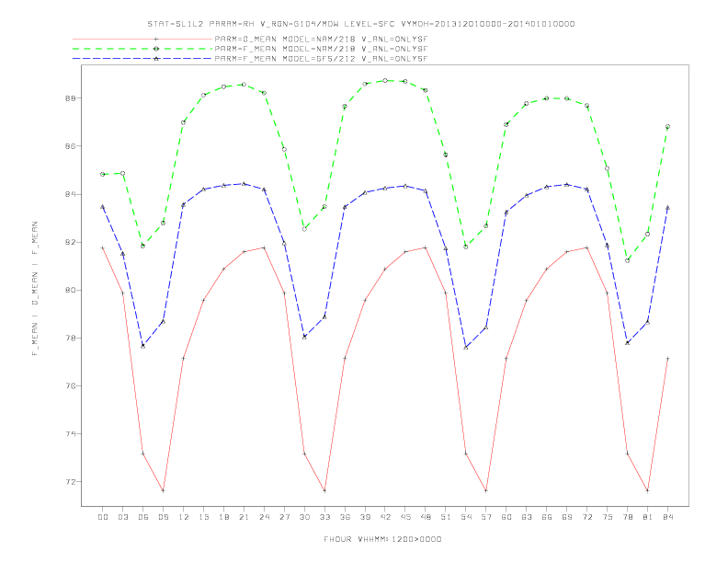Click green curve circle marker at hour 84
Image resolution: width=728 pixels, height=563 pixels.
667,126
